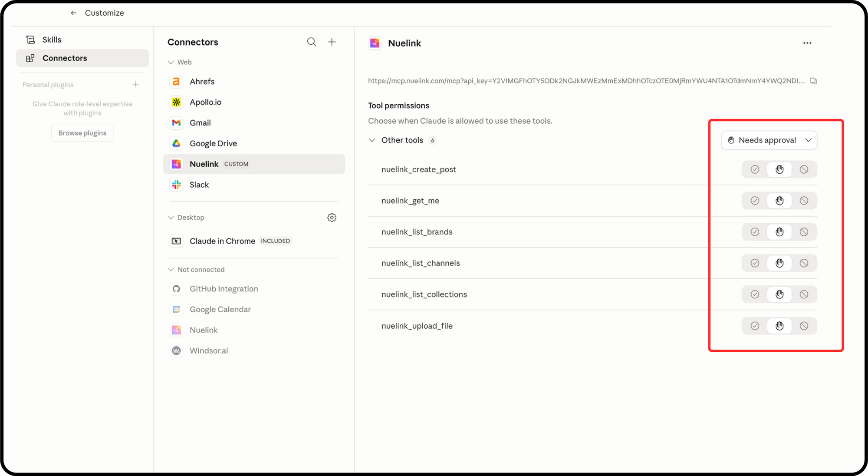The image size is (868, 476).
Task: Select Connectors in the sidebar
Action: click(65, 58)
